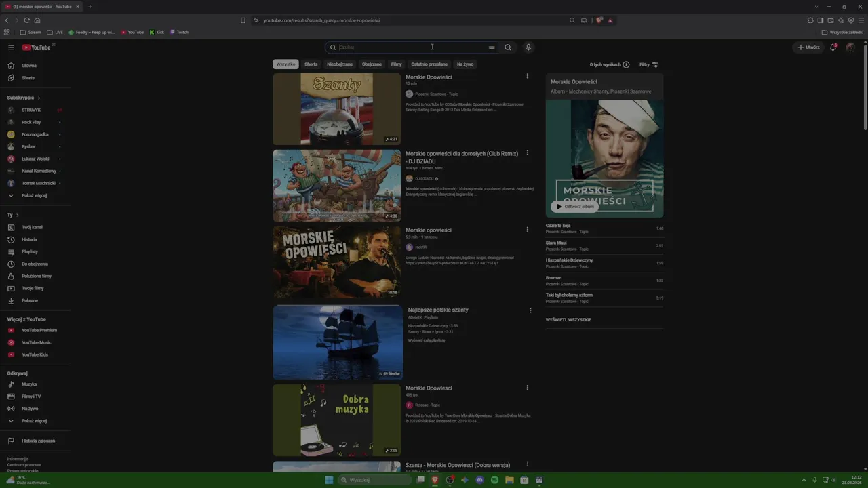Open more options for 'Najlepsze polskie szanty' playlist
Viewport: 868px width, 488px height.
(x=530, y=310)
